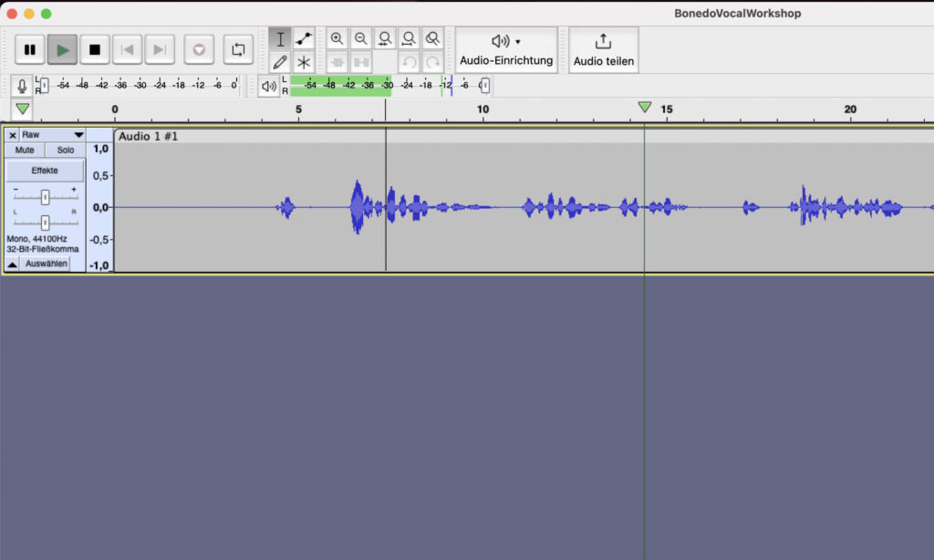Click the track's vertical amplitude scale

[100, 207]
